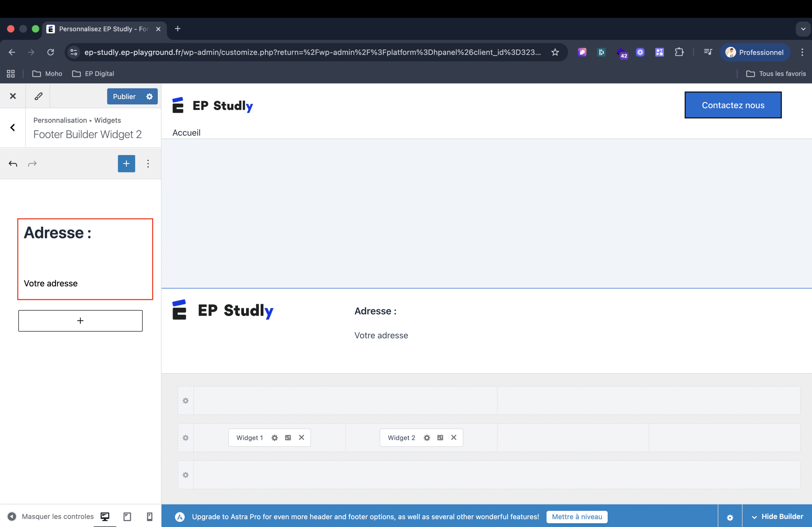The height and width of the screenshot is (527, 812).
Task: Go back from Footer Builder Widget 2
Action: tap(13, 128)
